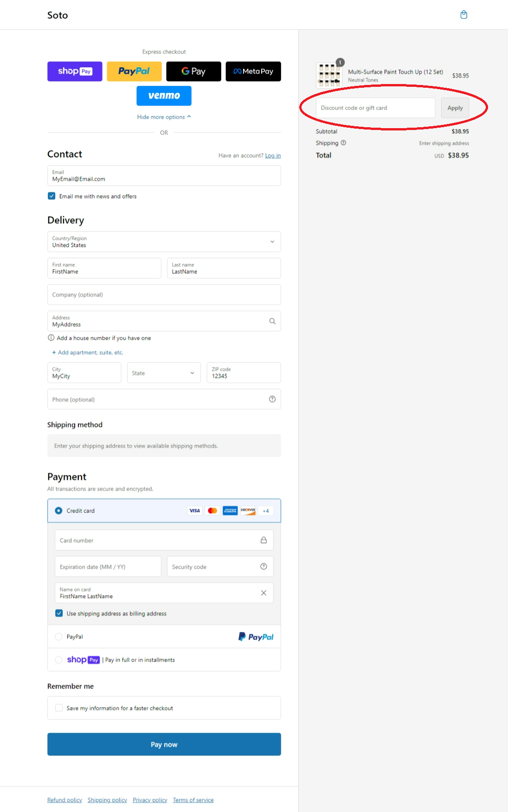Viewport: 508px width, 812px height.
Task: Click the Company (optional) field
Action: point(164,295)
